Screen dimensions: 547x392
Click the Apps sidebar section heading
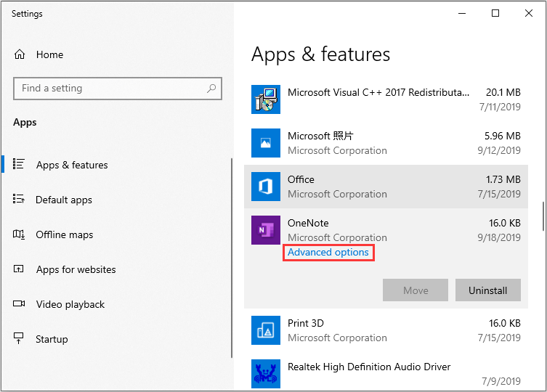[x=25, y=123]
